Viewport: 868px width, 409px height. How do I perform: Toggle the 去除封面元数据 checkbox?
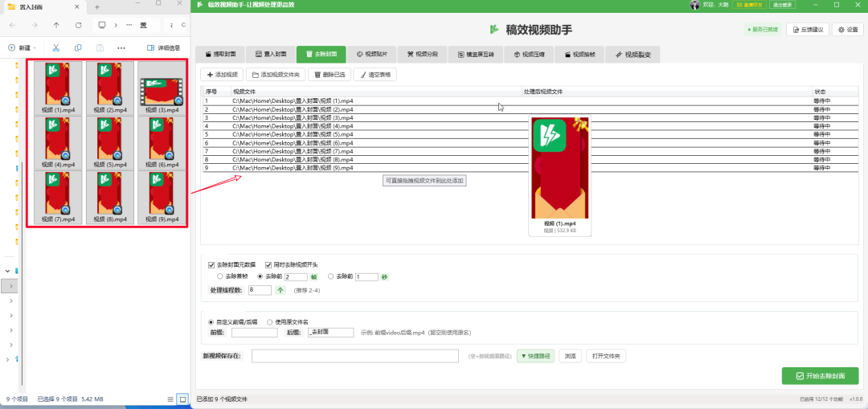click(211, 264)
